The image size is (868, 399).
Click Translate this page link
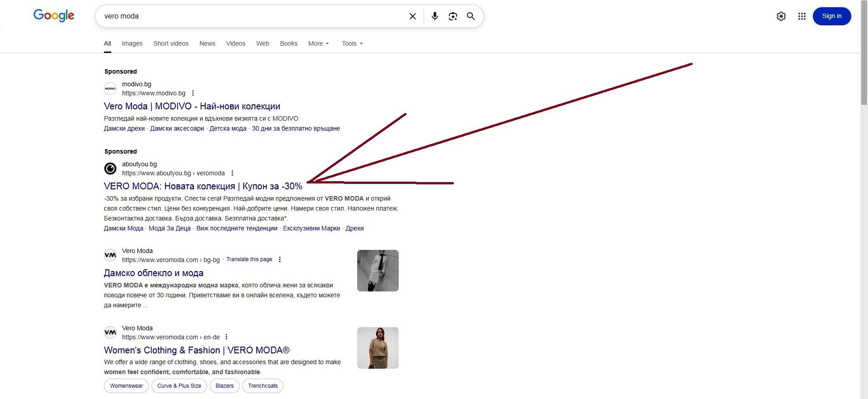click(249, 259)
